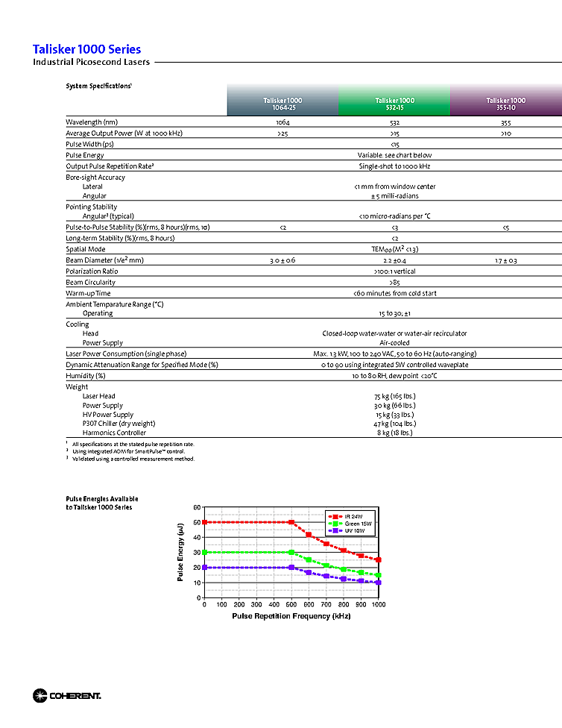562x728 pixels.
Task: Click the System Specifications heading
Action: pos(98,87)
